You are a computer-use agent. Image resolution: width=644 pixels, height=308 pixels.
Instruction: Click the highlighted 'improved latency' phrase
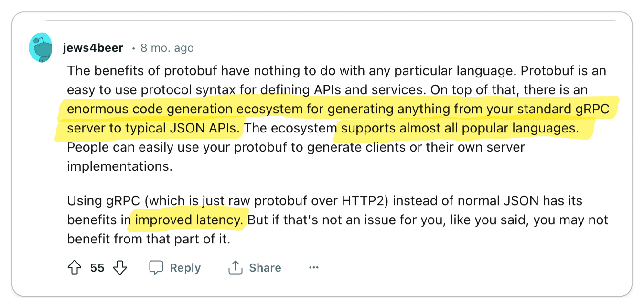click(x=189, y=220)
